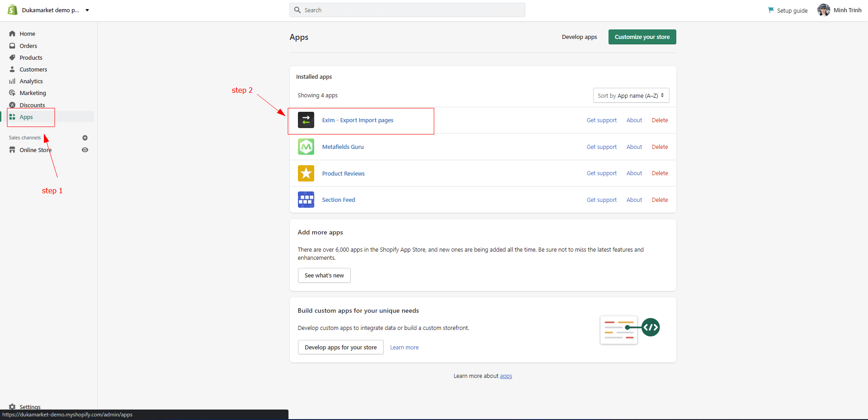Open the Sort by App name dropdown
868x420 pixels.
(631, 95)
